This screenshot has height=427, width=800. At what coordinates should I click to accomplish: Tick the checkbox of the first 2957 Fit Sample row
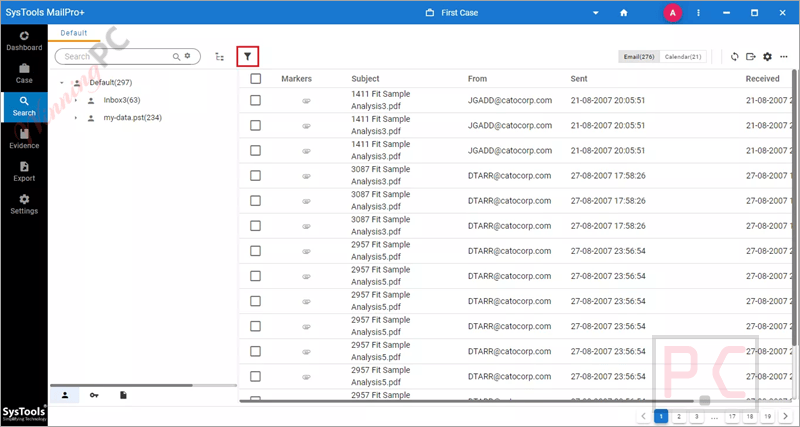(x=256, y=251)
